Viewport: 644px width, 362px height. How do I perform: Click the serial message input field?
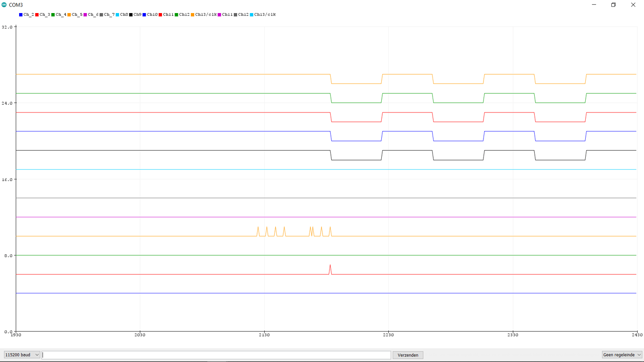pos(216,355)
